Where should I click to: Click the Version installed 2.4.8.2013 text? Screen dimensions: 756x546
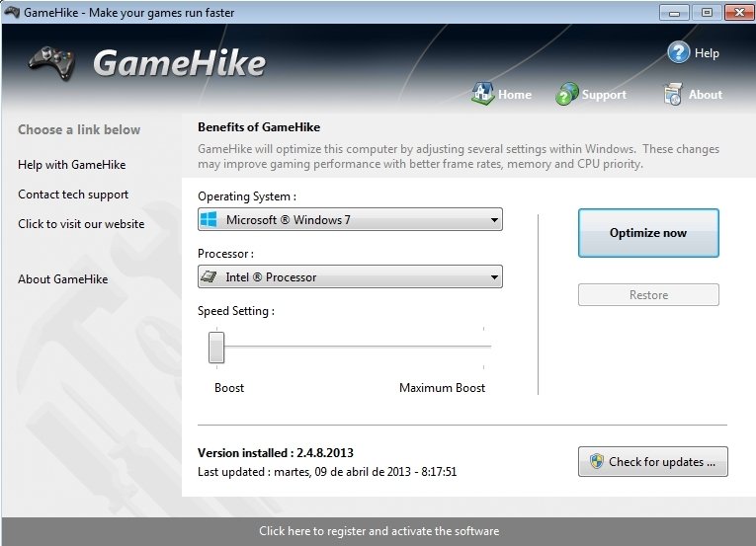pyautogui.click(x=276, y=453)
